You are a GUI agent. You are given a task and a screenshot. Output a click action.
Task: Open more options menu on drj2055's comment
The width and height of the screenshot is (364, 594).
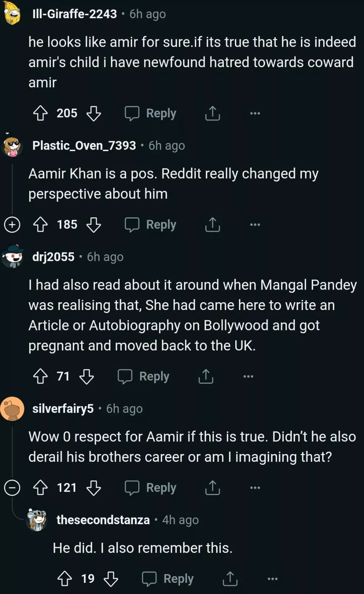248,376
